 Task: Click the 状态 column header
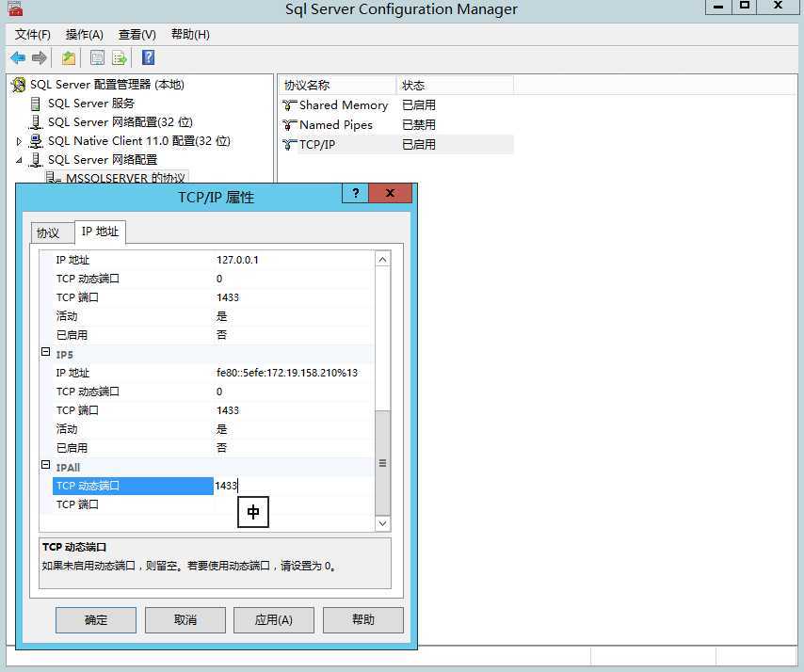coord(455,85)
